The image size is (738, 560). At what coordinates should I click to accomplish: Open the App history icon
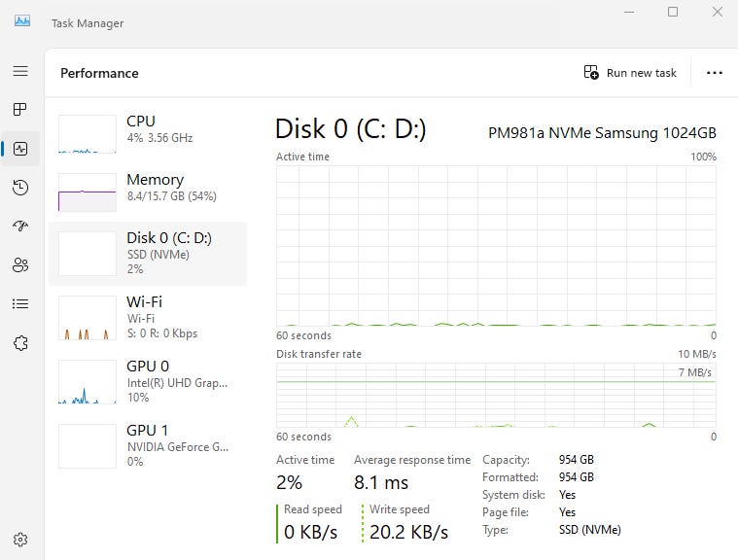click(x=20, y=188)
